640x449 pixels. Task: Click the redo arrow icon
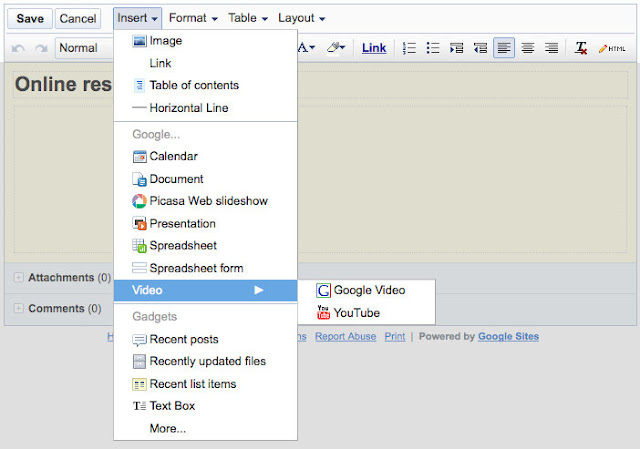[x=41, y=47]
